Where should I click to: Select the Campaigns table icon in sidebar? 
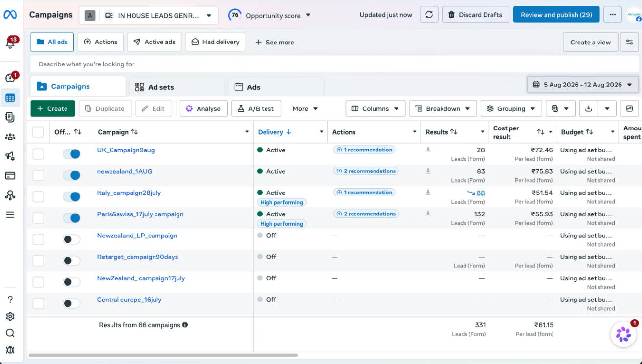coord(10,98)
